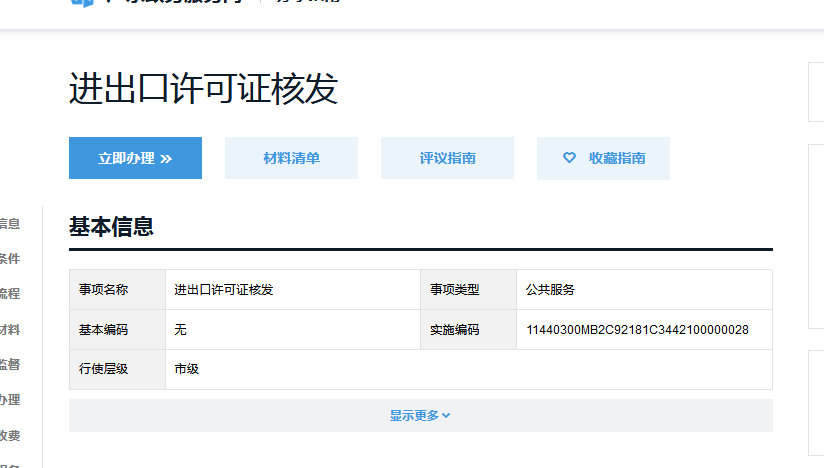Jump to 条件 section in sidebar
Screen dimensions: 824x468
point(9,259)
